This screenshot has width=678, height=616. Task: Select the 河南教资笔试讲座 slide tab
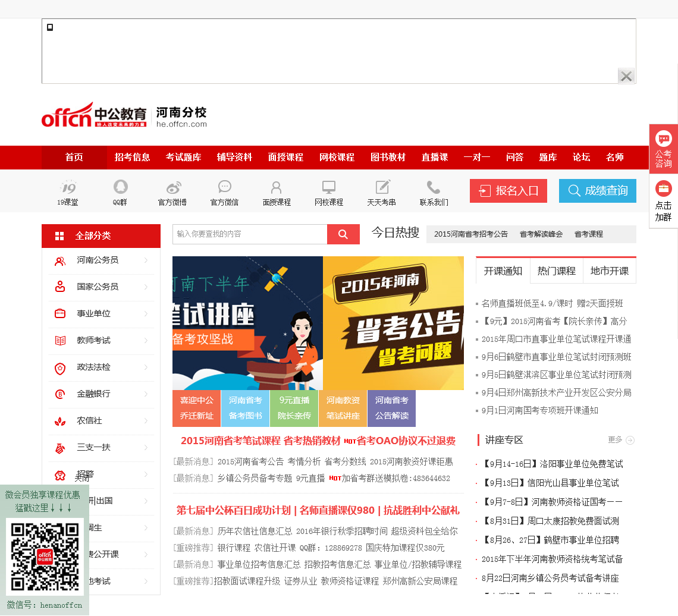tap(343, 408)
